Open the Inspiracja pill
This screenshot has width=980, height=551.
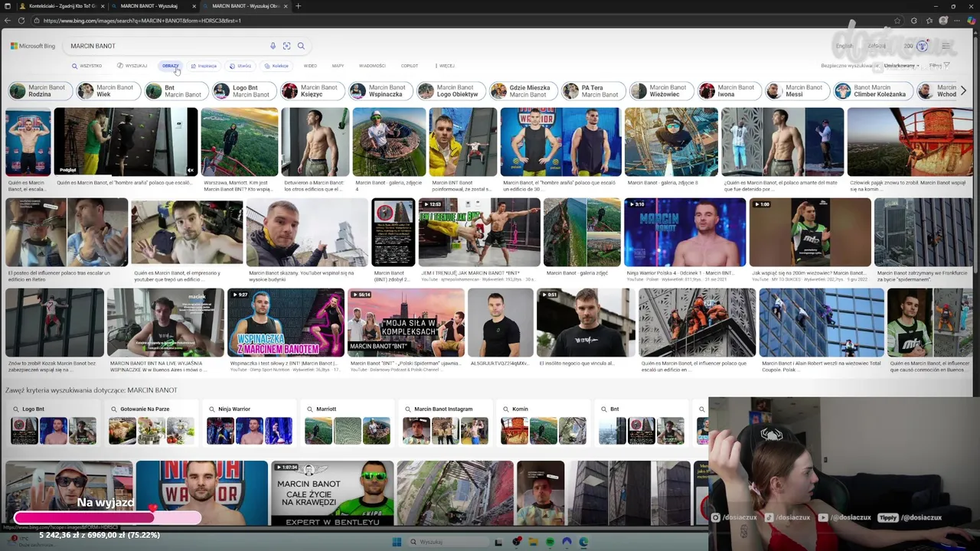[x=204, y=66]
